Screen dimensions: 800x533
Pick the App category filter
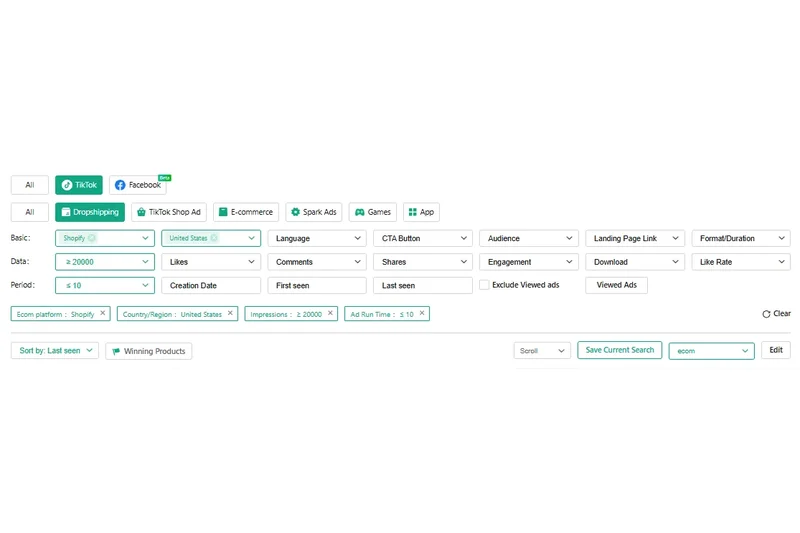[x=420, y=212]
